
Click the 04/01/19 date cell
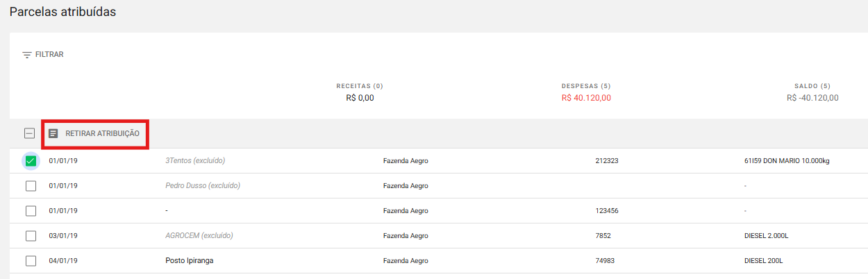62,261
